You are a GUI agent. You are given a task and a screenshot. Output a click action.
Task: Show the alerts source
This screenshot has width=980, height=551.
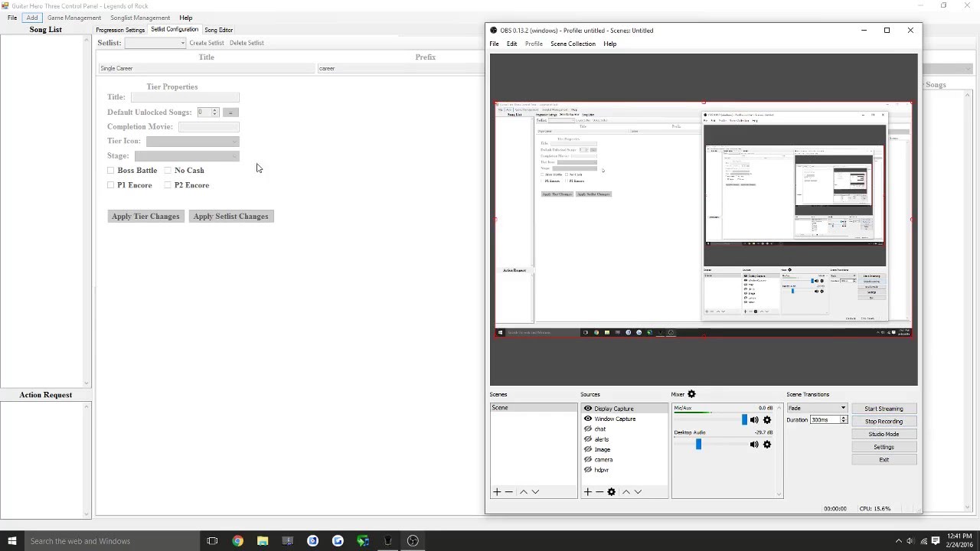coord(588,439)
